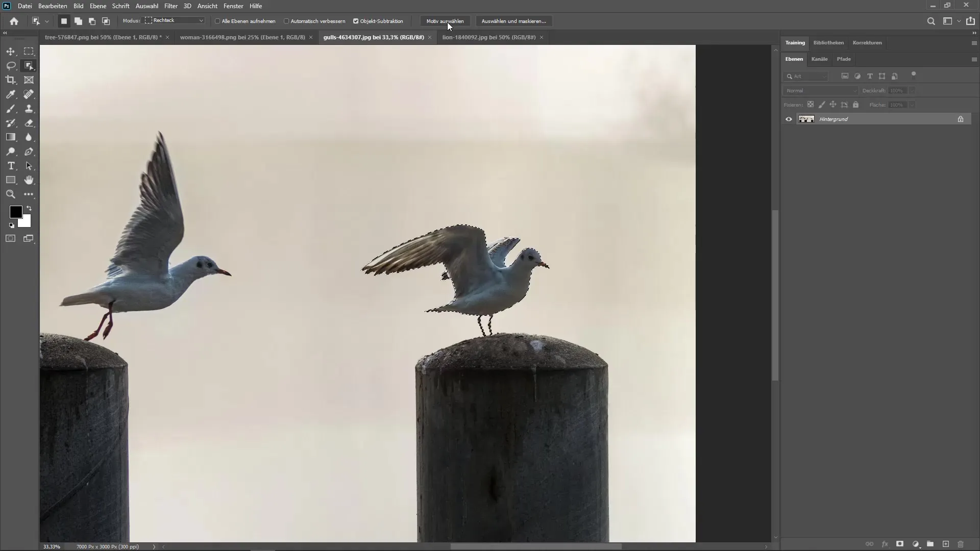980x551 pixels.
Task: Open the Auswahl menu
Action: tap(146, 6)
